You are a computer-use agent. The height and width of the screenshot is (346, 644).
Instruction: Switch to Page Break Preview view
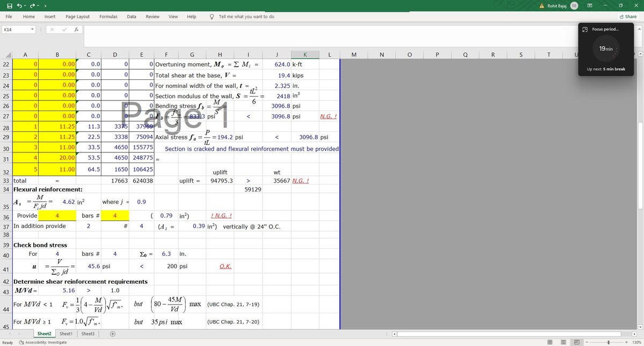point(576,342)
